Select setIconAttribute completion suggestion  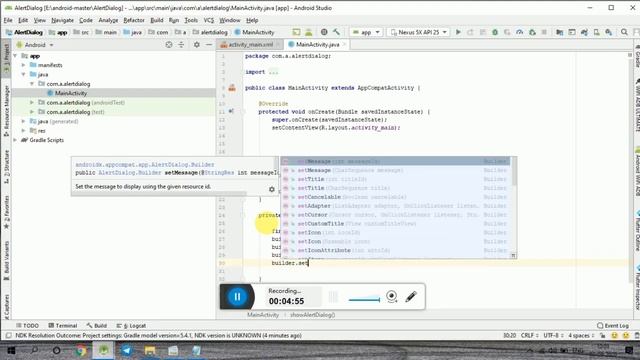395,250
